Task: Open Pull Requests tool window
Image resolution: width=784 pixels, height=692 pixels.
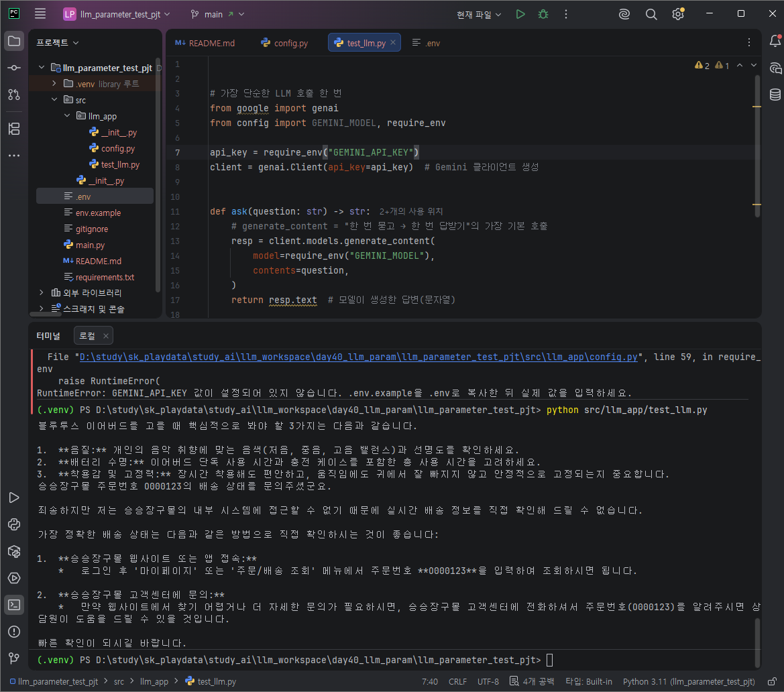Action: pyautogui.click(x=14, y=95)
